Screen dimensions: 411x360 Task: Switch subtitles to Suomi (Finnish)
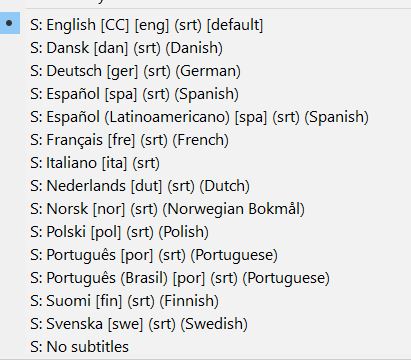[x=205, y=301]
